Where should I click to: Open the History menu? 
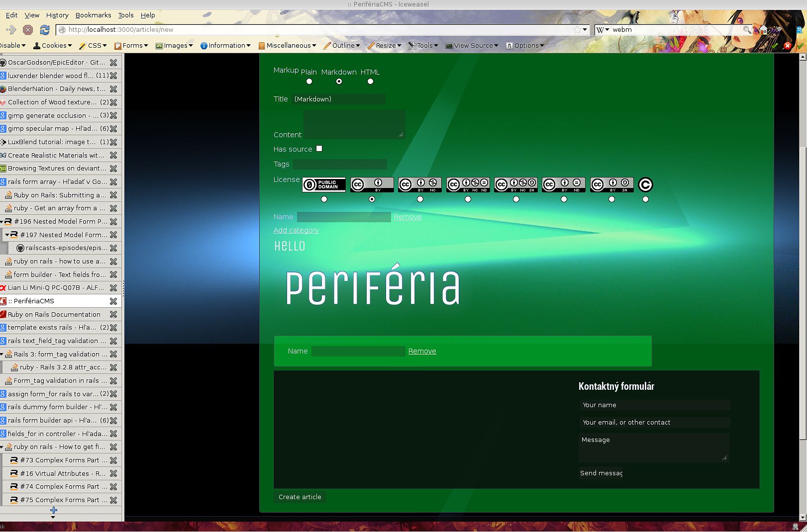pyautogui.click(x=57, y=15)
